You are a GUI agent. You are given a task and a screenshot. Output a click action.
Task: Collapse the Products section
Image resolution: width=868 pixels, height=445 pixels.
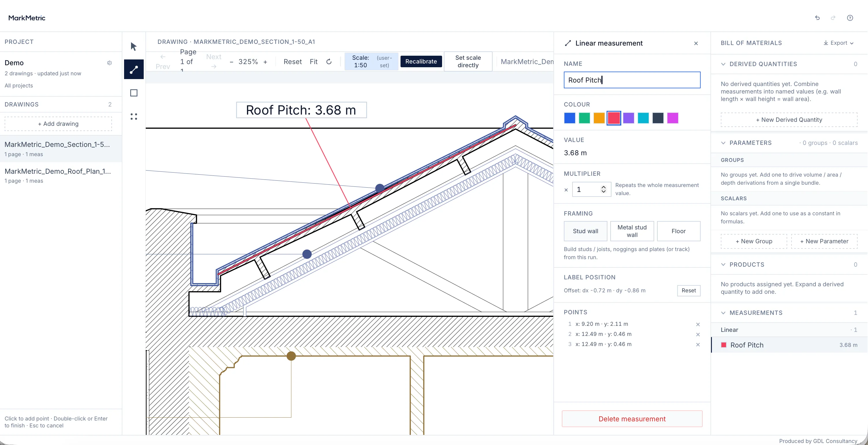point(723,265)
